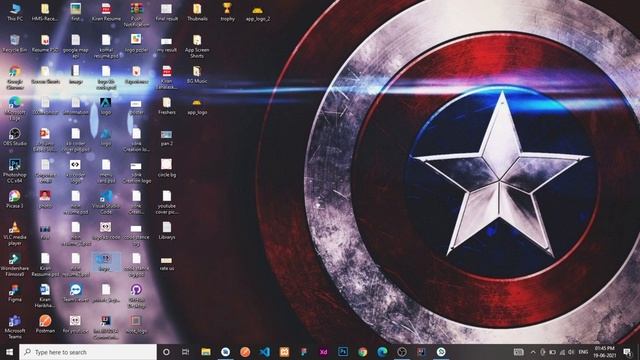Viewport: 640px width, 360px height.
Task: Open the google map api file
Action: tap(76, 47)
